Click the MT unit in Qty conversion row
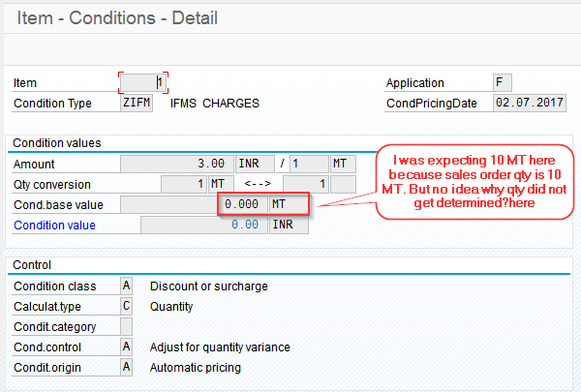Image resolution: width=581 pixels, height=392 pixels. pos(221,184)
